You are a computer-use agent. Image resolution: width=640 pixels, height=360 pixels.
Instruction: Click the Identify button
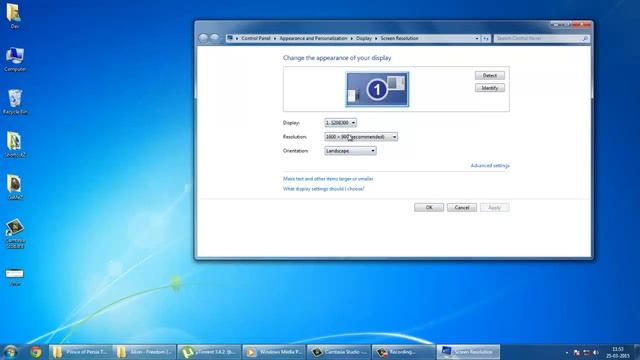pyautogui.click(x=489, y=88)
